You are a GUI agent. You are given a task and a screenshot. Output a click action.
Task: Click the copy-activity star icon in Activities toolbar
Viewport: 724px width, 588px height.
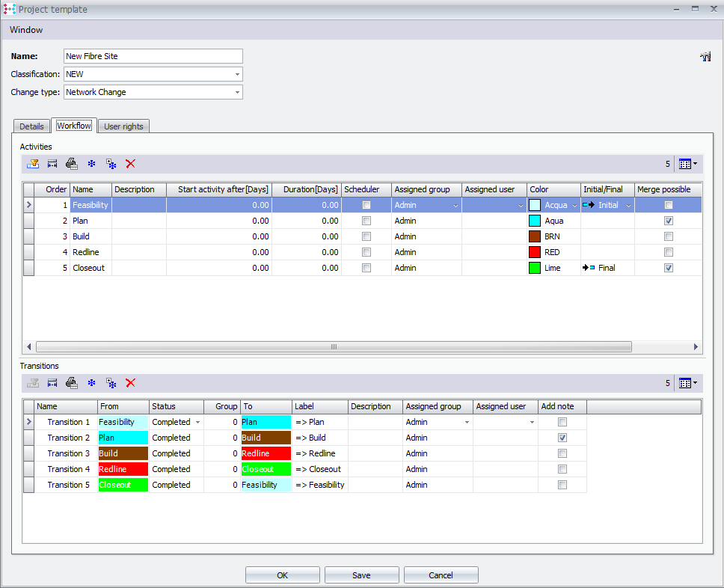pyautogui.click(x=111, y=164)
